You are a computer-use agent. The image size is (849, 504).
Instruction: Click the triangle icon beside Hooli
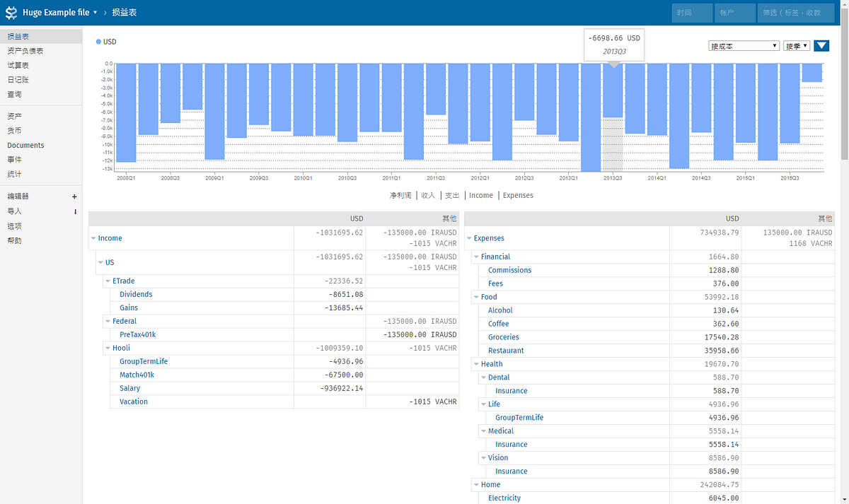point(108,348)
